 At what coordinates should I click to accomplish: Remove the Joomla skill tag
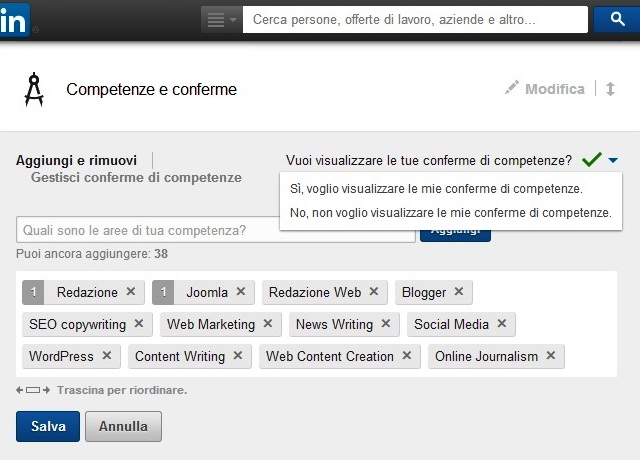(241, 291)
